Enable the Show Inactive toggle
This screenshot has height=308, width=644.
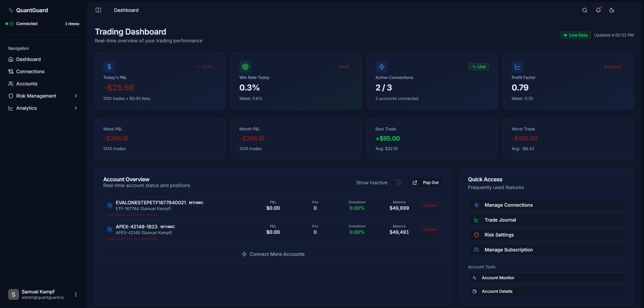(396, 182)
